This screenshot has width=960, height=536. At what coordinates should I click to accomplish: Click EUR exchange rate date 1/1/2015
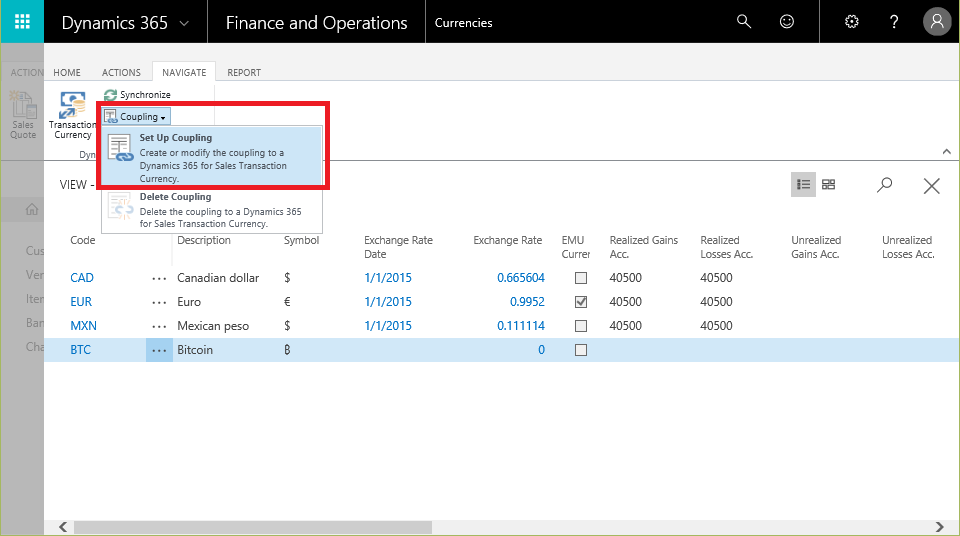[388, 302]
